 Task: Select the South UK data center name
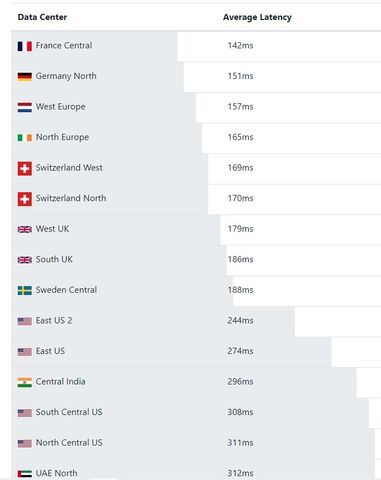[x=54, y=259]
